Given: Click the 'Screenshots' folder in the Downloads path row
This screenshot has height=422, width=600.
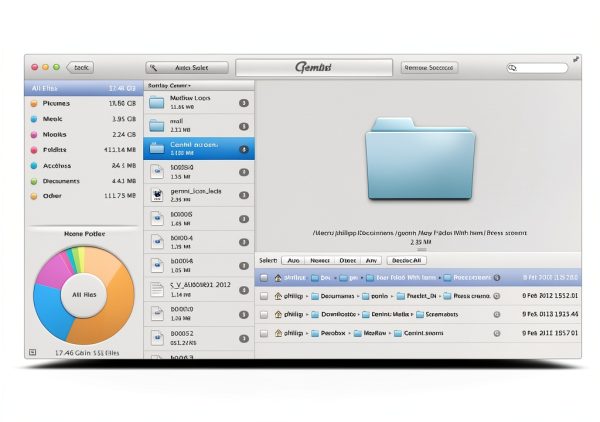Looking at the screenshot, I should tap(437, 314).
